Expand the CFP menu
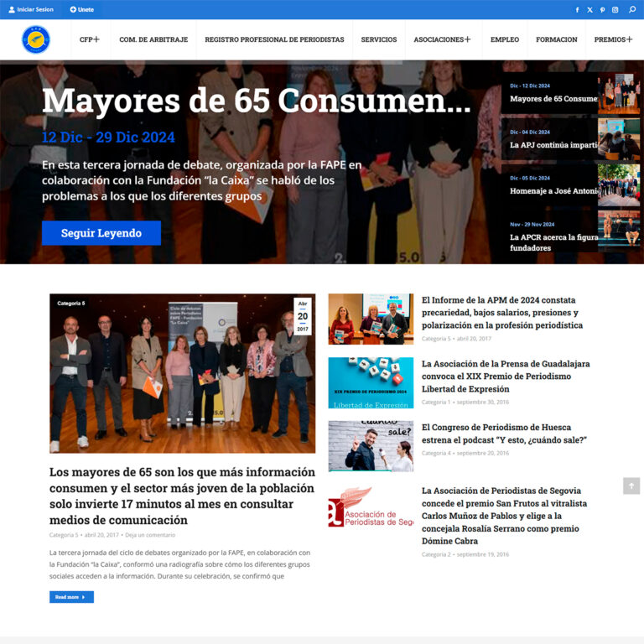The image size is (644, 644). [89, 39]
